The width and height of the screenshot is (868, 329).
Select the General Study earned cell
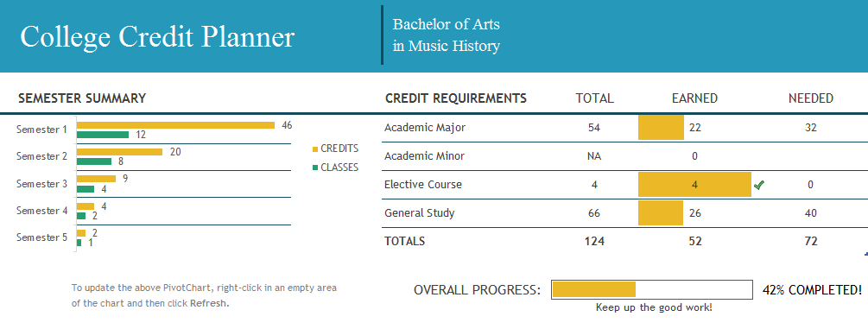point(694,213)
